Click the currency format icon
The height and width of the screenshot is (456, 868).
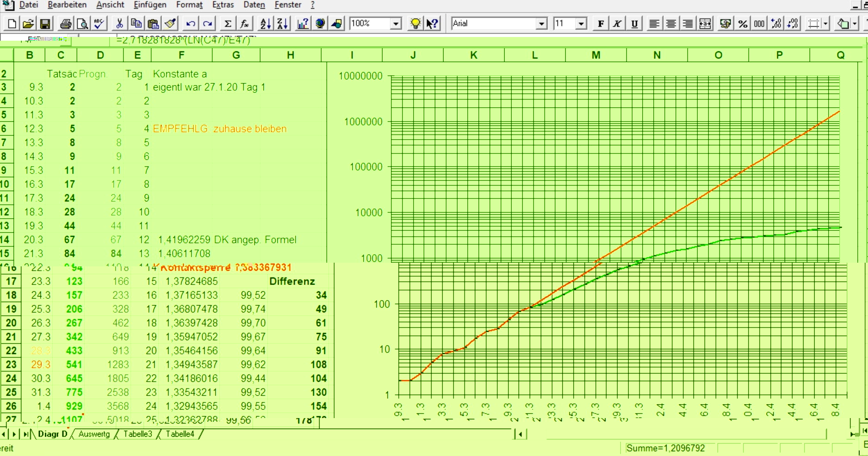coord(725,24)
